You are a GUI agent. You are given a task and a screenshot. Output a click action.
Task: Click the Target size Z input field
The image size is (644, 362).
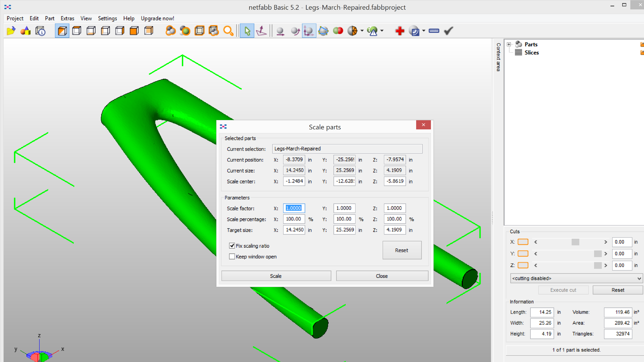point(395,230)
